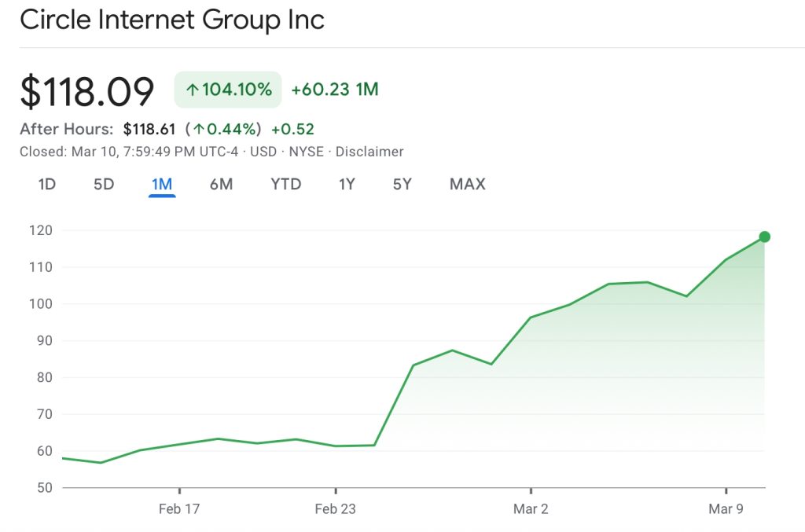Click the Feb 17 axis label

point(179,508)
